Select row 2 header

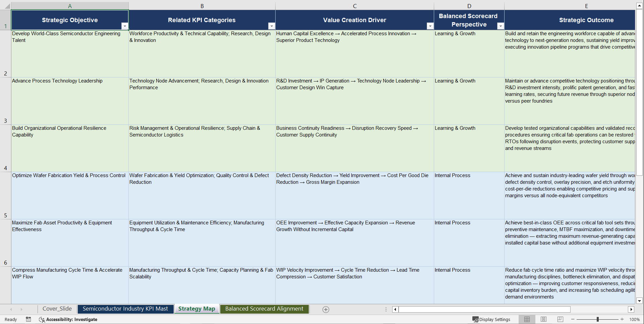tap(5, 54)
